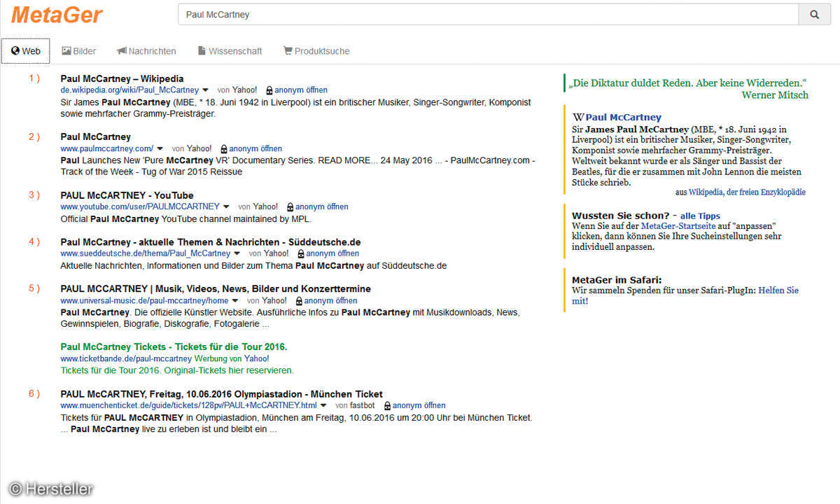
Task: Open second result titled Paul McCartney
Action: coord(95,136)
